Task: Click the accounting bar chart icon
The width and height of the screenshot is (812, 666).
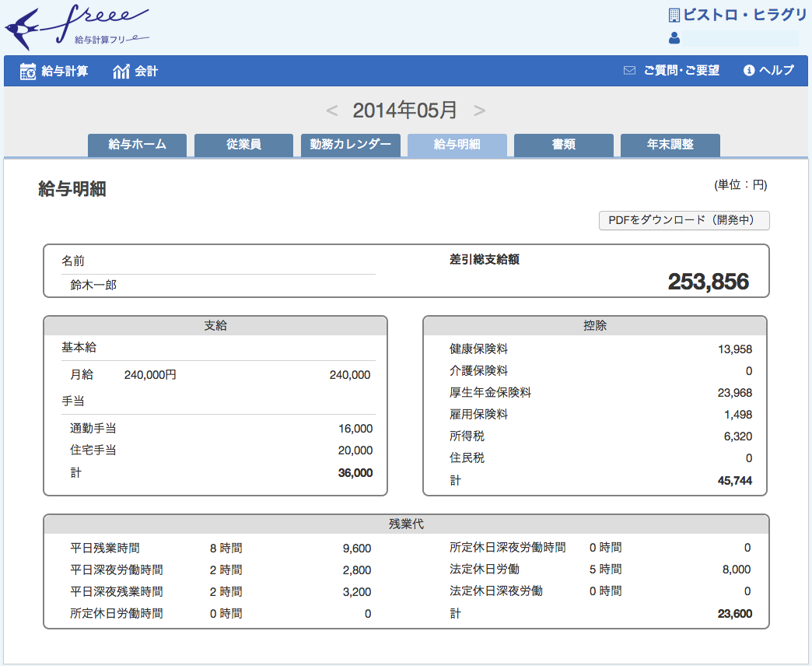Action: tap(121, 72)
